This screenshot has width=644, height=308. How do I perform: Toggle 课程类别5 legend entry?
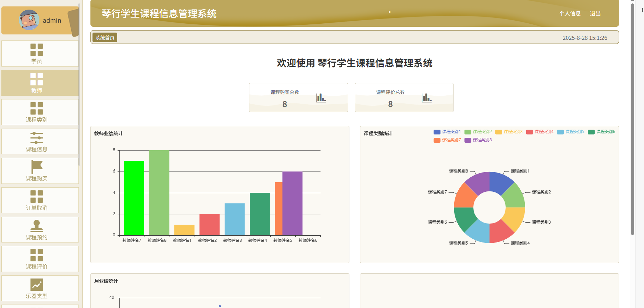[570, 132]
